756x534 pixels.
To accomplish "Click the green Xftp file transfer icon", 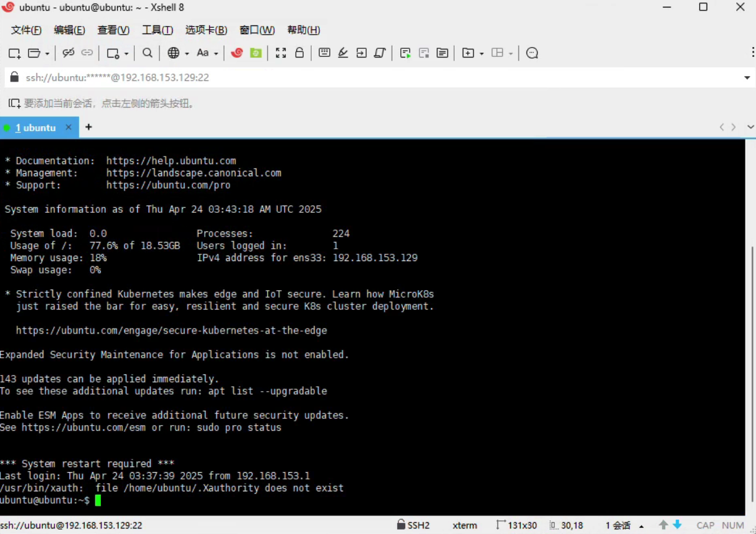I will coord(256,53).
